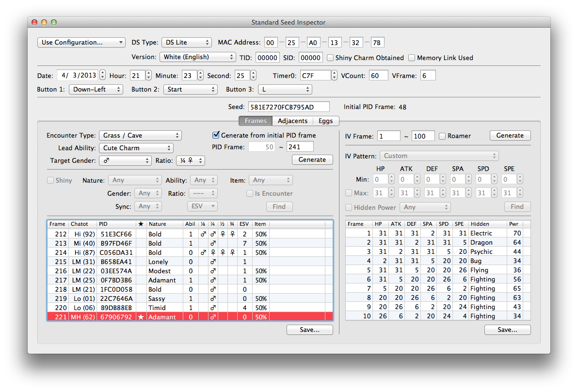Click Generate button beside IV Frame
Image resolution: width=578 pixels, height=392 pixels.
510,136
